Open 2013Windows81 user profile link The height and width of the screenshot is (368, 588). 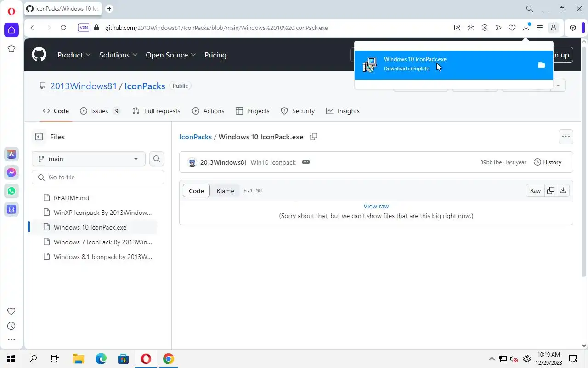83,86
